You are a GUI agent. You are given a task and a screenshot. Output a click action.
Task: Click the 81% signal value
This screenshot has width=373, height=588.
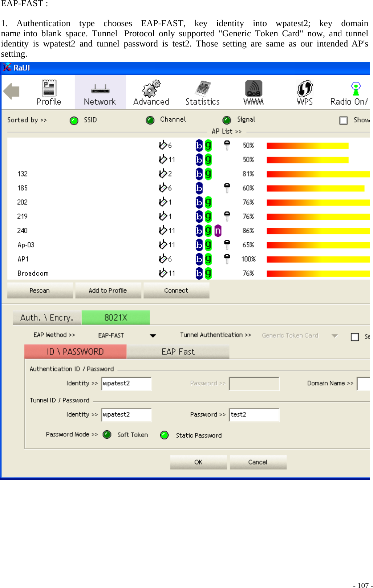coord(248,174)
